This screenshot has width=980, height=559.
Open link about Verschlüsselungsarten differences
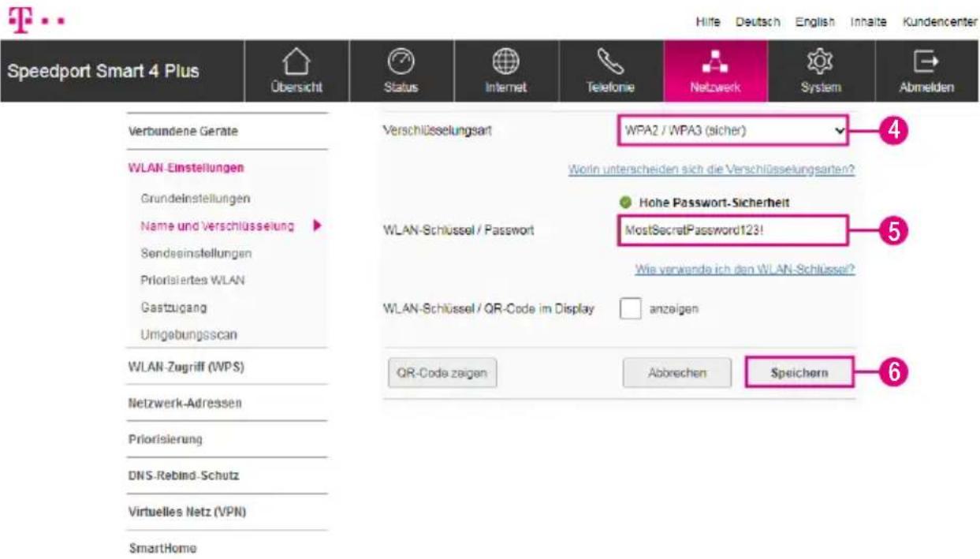(x=712, y=170)
